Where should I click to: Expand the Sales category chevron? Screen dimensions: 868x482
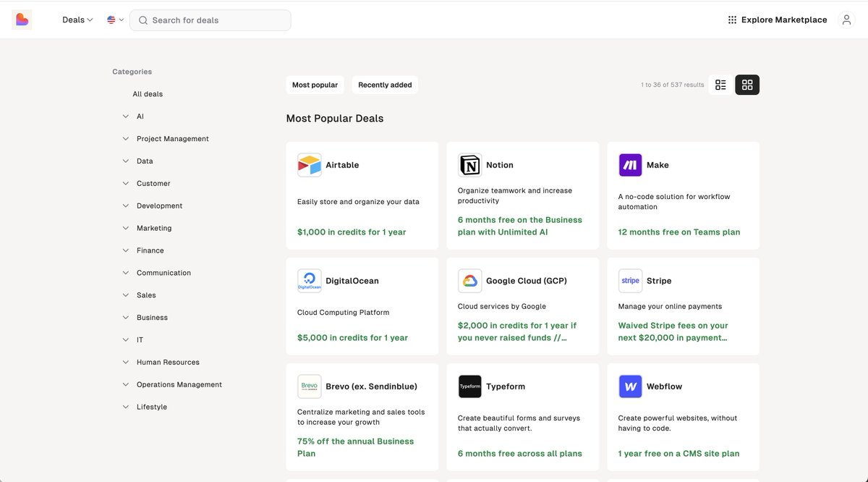(x=126, y=296)
